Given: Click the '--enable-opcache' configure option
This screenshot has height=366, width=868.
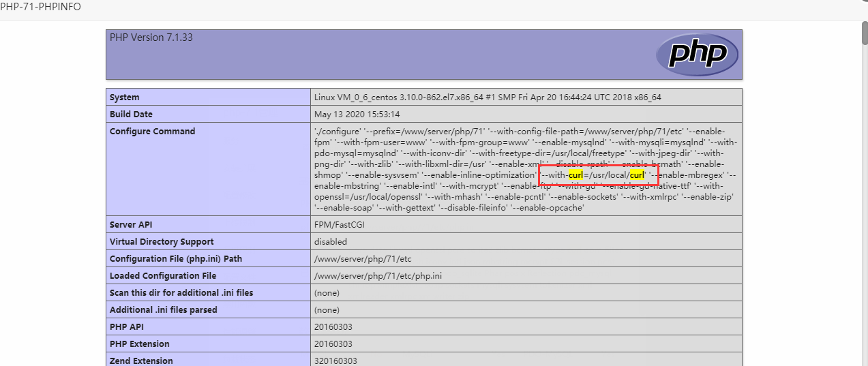Looking at the screenshot, I should (x=546, y=208).
